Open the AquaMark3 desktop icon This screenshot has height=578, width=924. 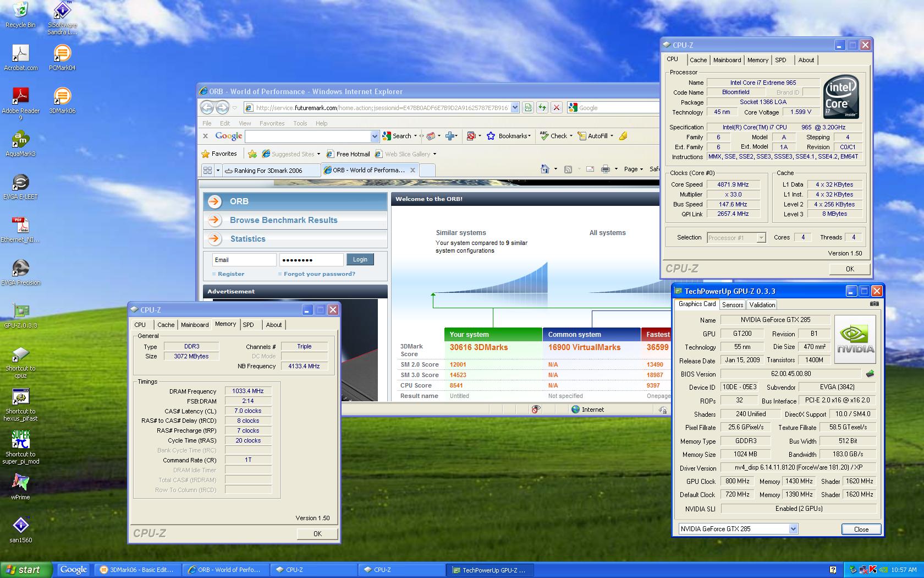pos(20,143)
